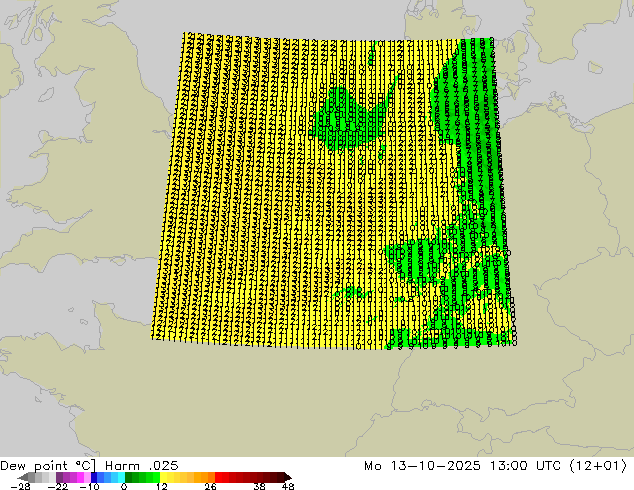Click the 'Dew point °C] Harm .025' title
The height and width of the screenshot is (490, 634).
pyautogui.click(x=89, y=466)
